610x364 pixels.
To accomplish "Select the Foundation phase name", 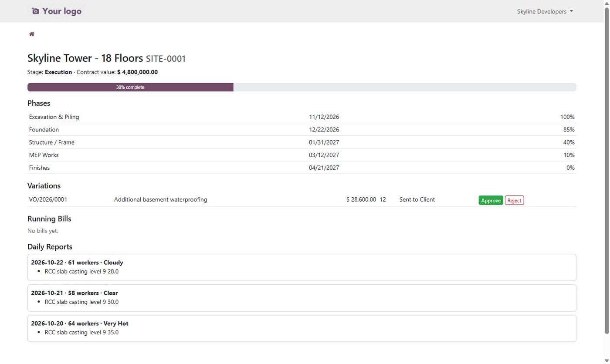I will pos(44,130).
